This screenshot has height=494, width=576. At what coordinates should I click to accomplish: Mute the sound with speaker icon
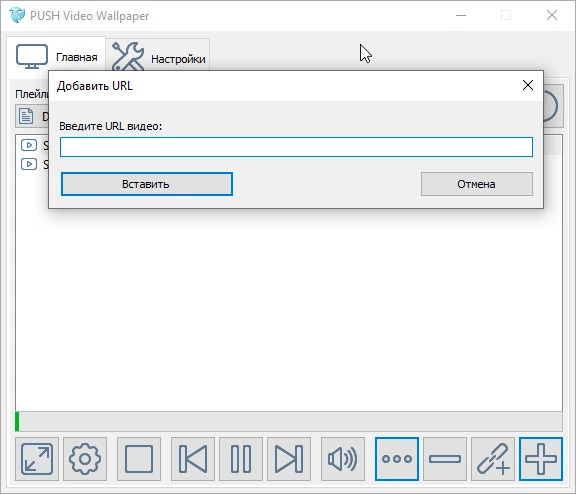point(343,459)
